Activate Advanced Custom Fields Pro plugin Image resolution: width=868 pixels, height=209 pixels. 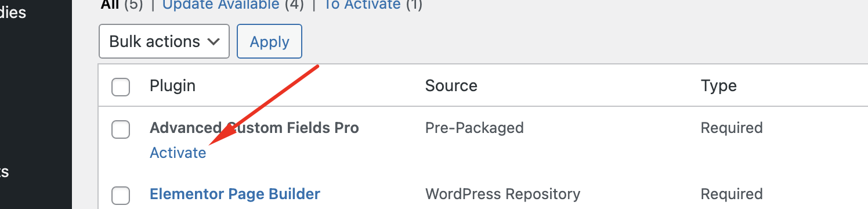coord(178,153)
